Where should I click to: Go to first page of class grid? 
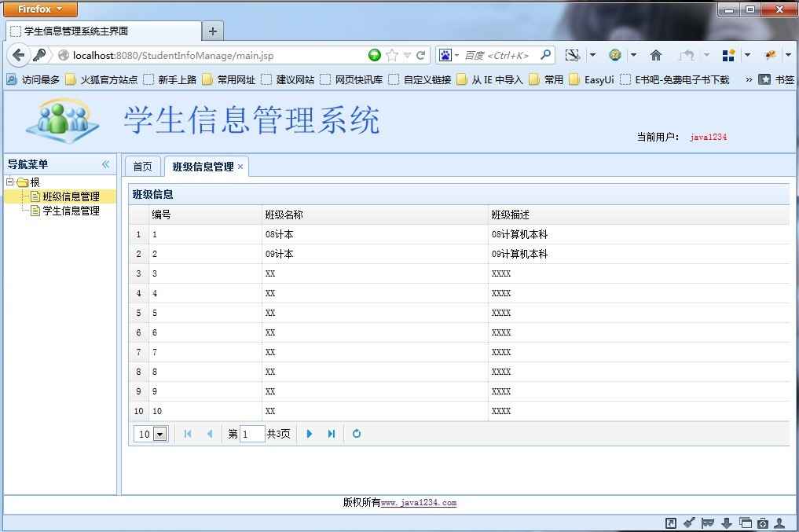pos(188,434)
